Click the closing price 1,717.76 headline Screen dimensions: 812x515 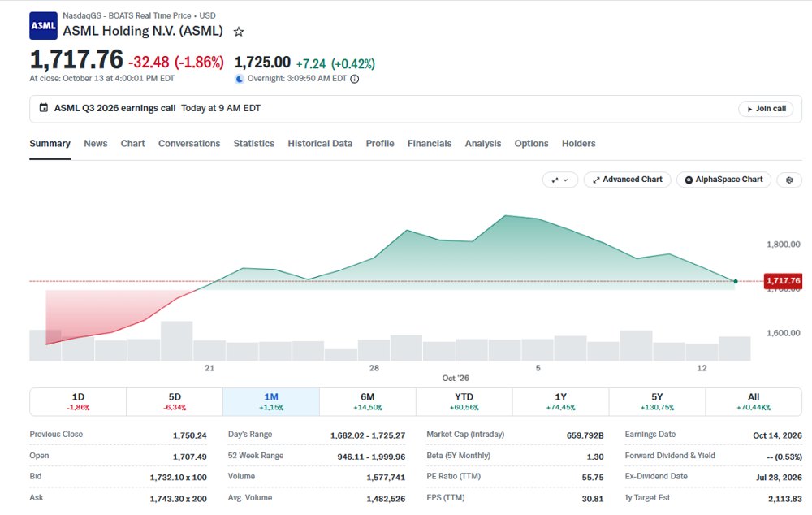pos(76,59)
